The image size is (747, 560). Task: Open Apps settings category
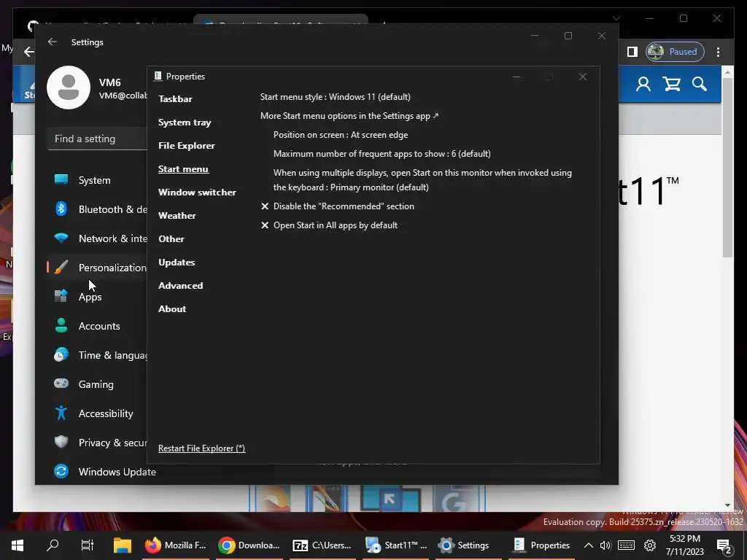97,297
